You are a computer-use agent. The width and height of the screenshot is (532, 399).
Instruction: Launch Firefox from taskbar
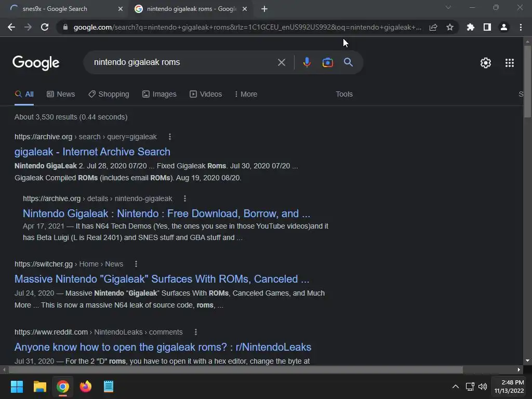86,387
